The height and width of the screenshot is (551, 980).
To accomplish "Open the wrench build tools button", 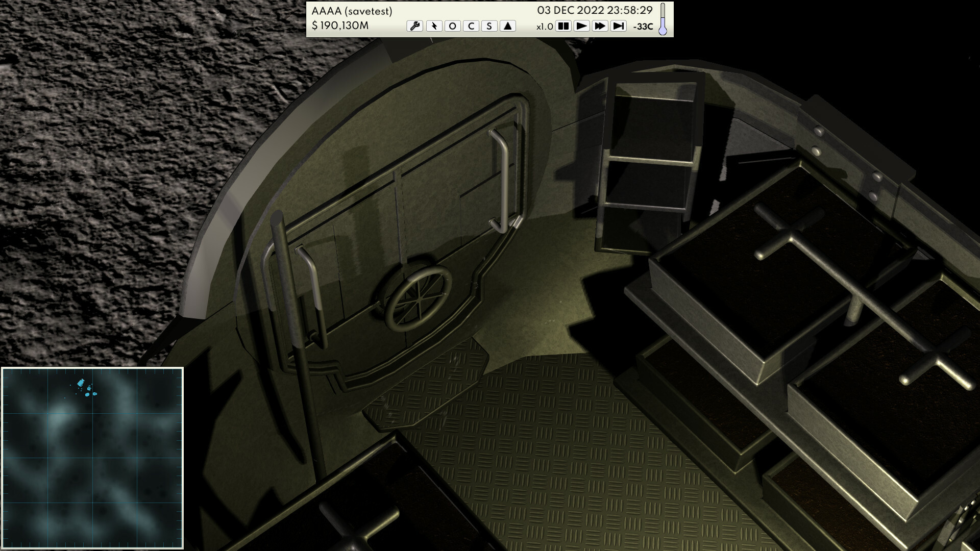I will (414, 26).
